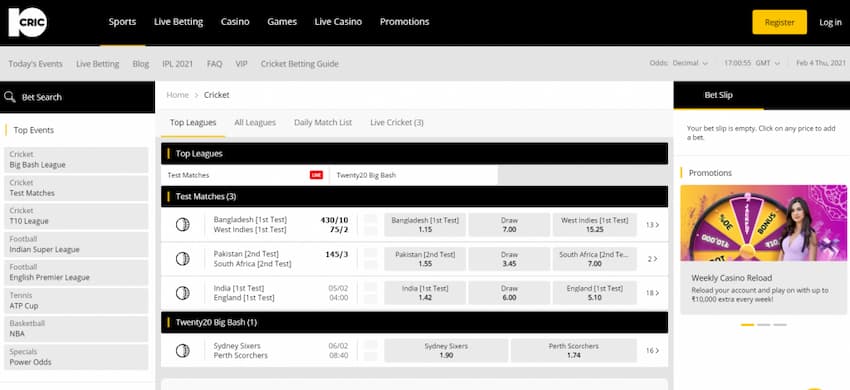Select NBA in Top Events
This screenshot has width=850, height=390.
pyautogui.click(x=76, y=329)
